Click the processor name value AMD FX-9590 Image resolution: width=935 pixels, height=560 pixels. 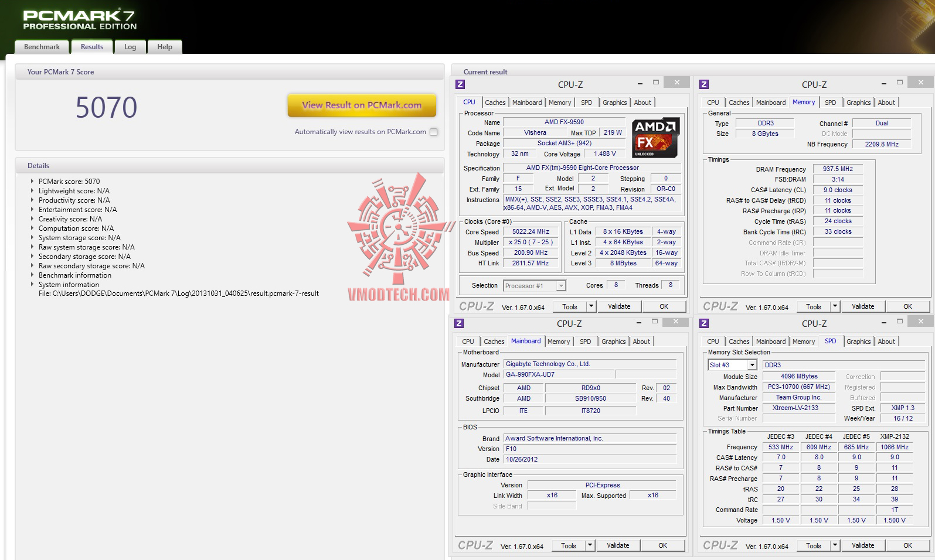(x=564, y=122)
